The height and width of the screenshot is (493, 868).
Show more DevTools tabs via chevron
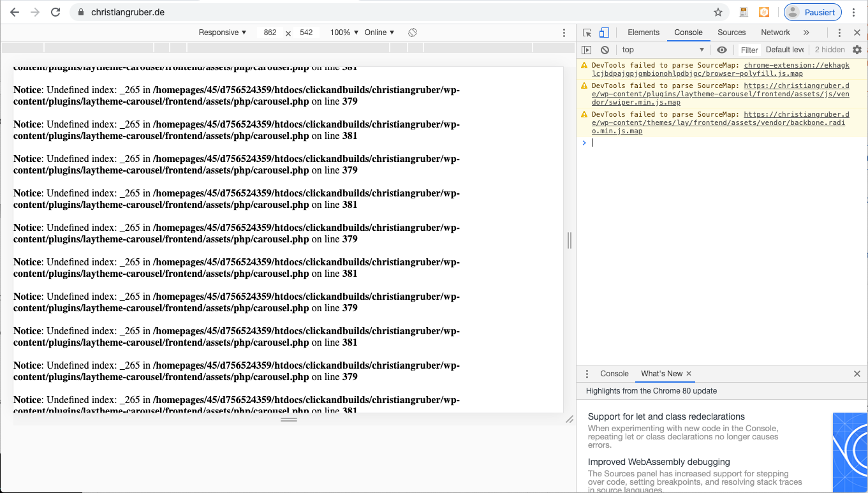coord(806,33)
